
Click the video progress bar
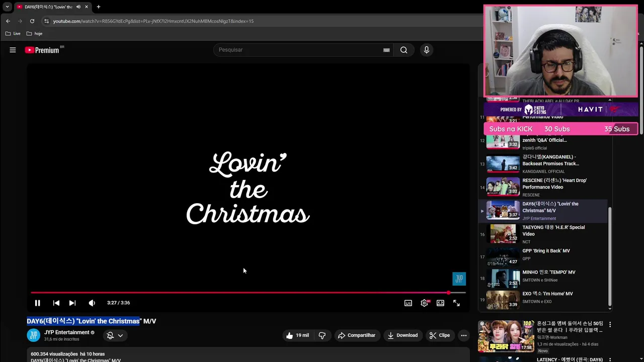click(x=248, y=293)
